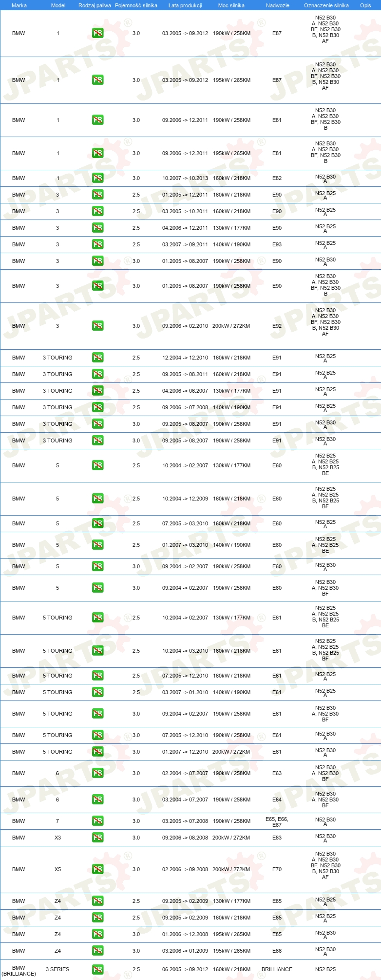This screenshot has height=980, width=381.
Task: Click the '3 SERIES' model cell
Action: pyautogui.click(x=57, y=969)
